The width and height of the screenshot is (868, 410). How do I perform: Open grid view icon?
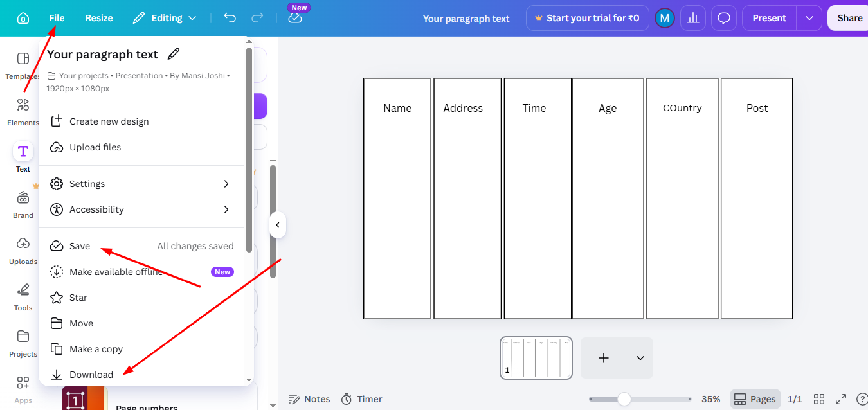[819, 399]
